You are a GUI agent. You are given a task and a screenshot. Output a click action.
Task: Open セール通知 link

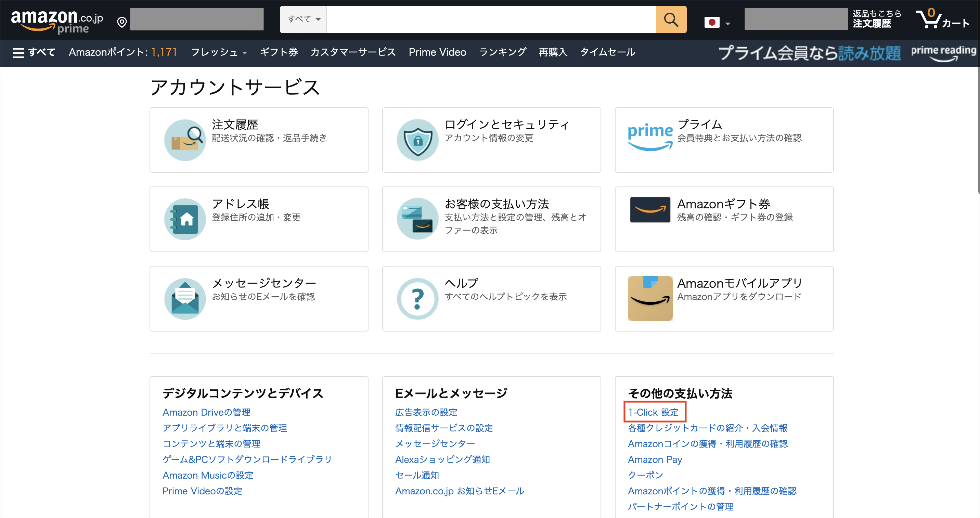coord(417,476)
